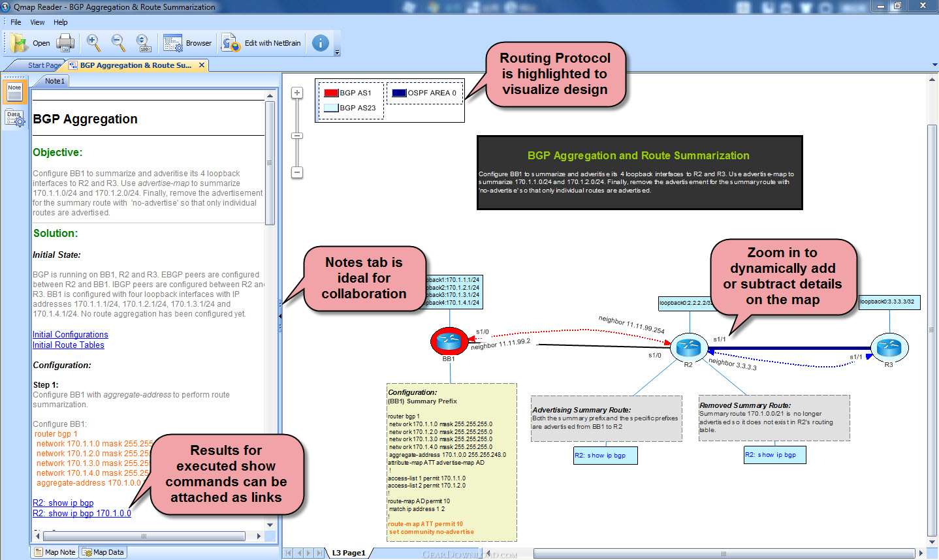
Task: Click the "neighbor 3.3.3.3" link label
Action: tap(732, 364)
